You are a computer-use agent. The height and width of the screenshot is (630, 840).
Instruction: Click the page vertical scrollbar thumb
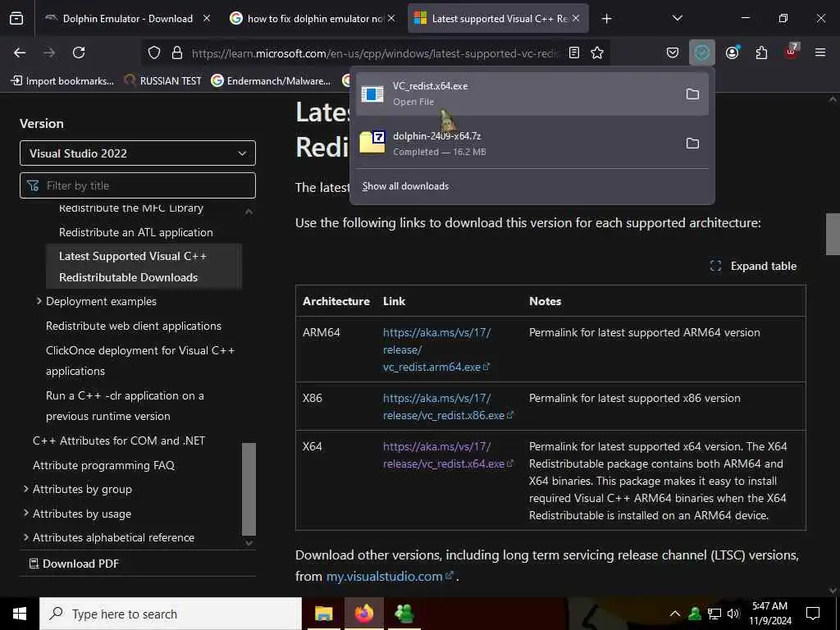833,235
